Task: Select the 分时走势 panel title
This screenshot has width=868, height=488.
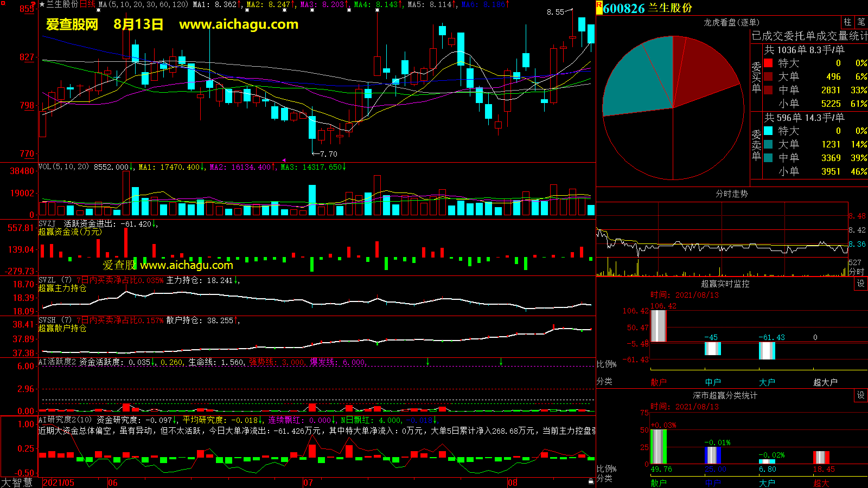Action: (x=731, y=194)
